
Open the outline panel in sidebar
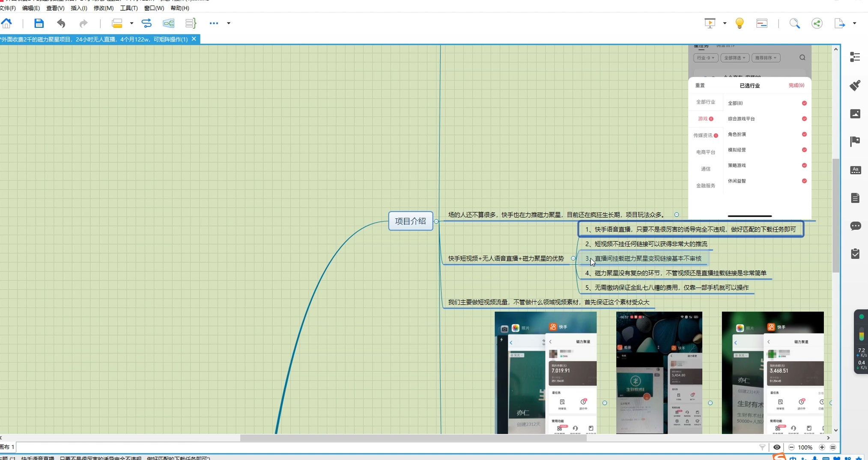click(855, 57)
